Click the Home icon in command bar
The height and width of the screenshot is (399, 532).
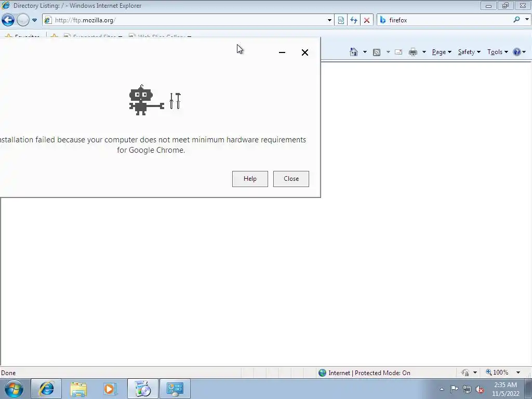354,52
